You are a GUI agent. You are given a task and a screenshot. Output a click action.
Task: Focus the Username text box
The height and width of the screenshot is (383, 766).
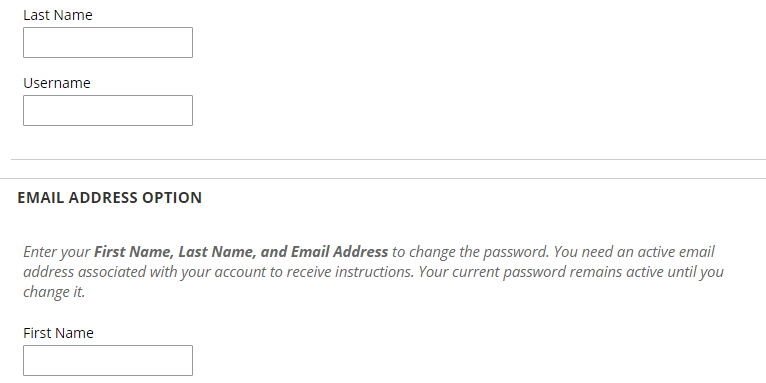click(108, 110)
